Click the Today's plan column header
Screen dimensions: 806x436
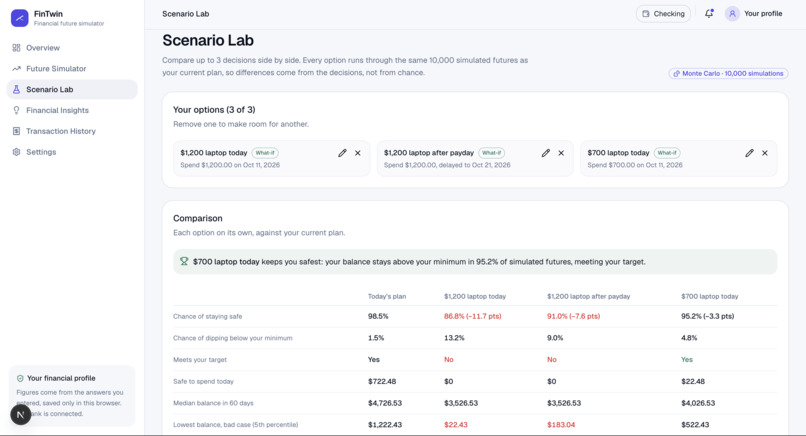387,296
